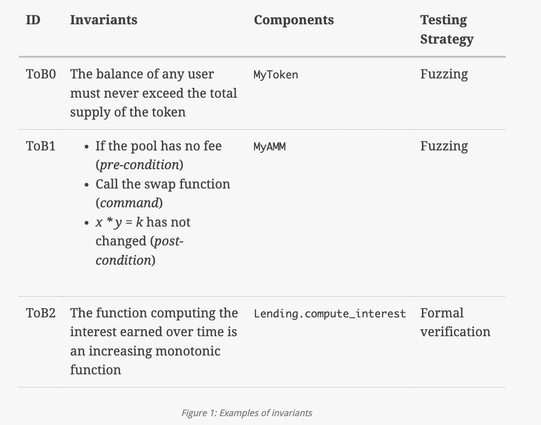Image resolution: width=541 pixels, height=425 pixels.
Task: Select the ToB1 identifier cell
Action: coord(41,146)
